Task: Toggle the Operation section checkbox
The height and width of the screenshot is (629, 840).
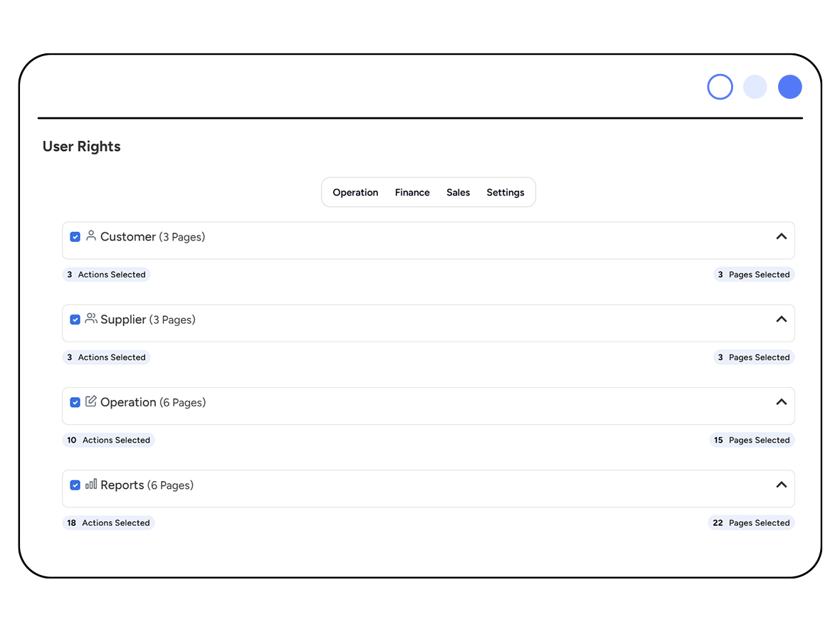Action: (x=75, y=403)
